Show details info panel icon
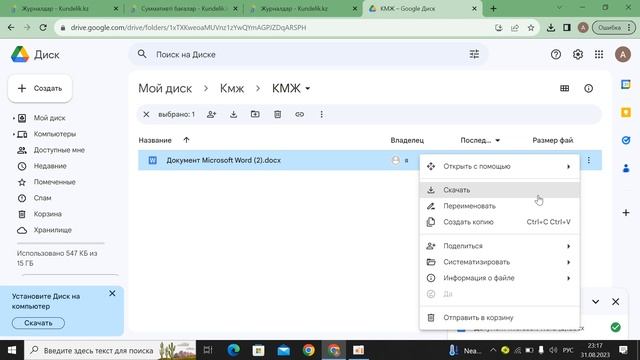This screenshot has width=640, height=360. (588, 88)
